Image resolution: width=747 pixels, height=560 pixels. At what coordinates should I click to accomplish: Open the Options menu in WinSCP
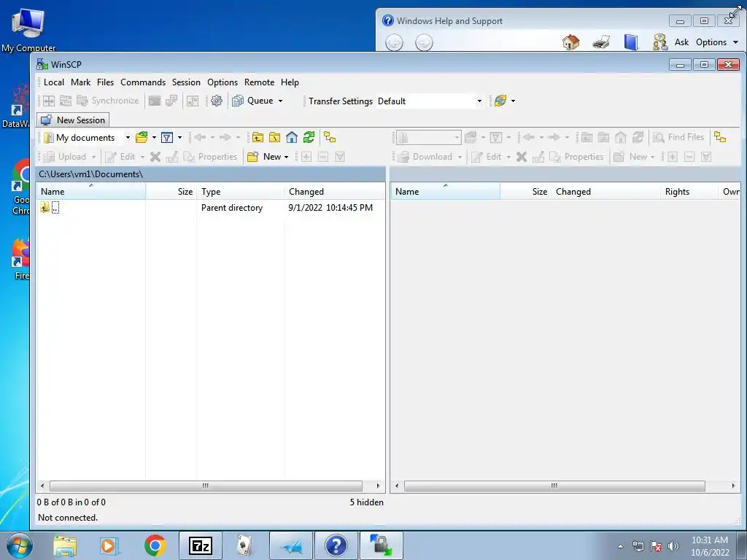click(x=222, y=82)
